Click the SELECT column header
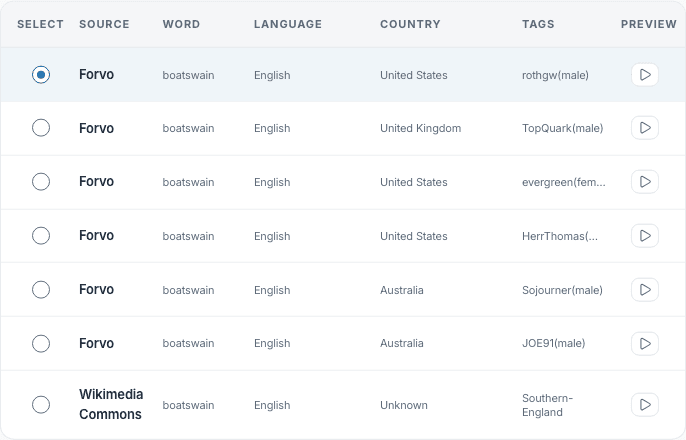Screen dimensions: 686x440 point(40,24)
